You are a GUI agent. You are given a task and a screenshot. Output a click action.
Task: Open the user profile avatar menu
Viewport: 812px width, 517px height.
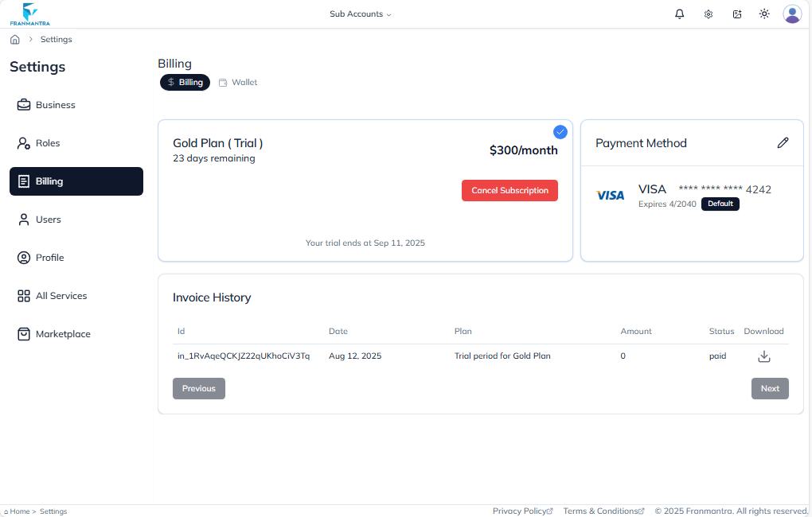click(792, 14)
